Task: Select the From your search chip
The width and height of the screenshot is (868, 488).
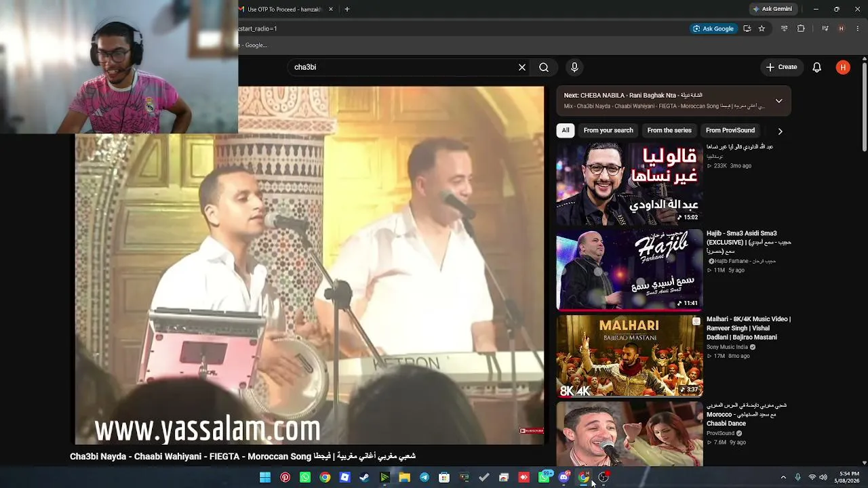Action: tap(608, 130)
